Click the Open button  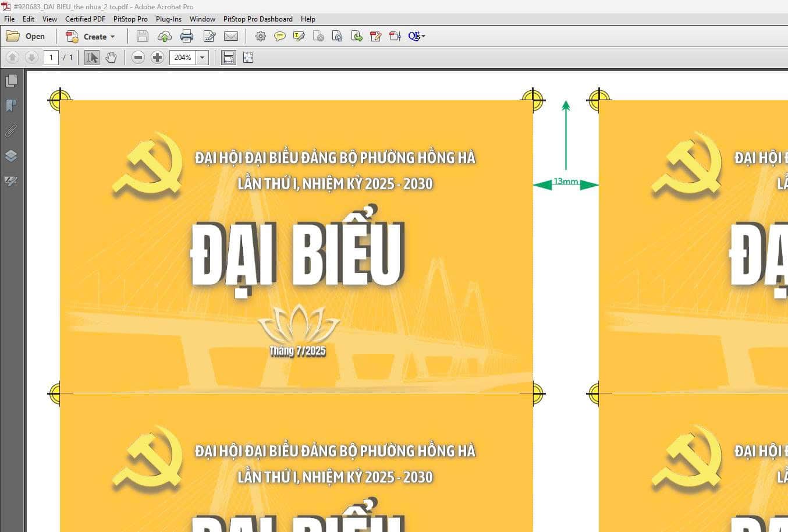26,37
